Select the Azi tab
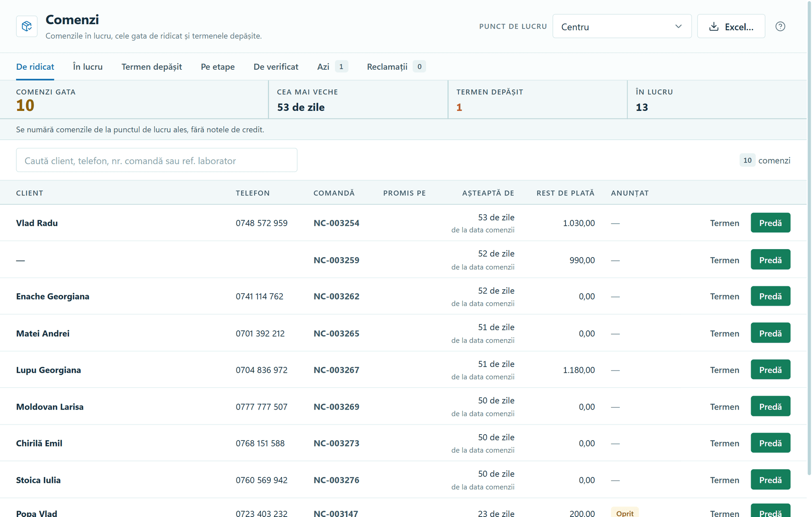Screen dimensions: 812x517 coord(332,67)
